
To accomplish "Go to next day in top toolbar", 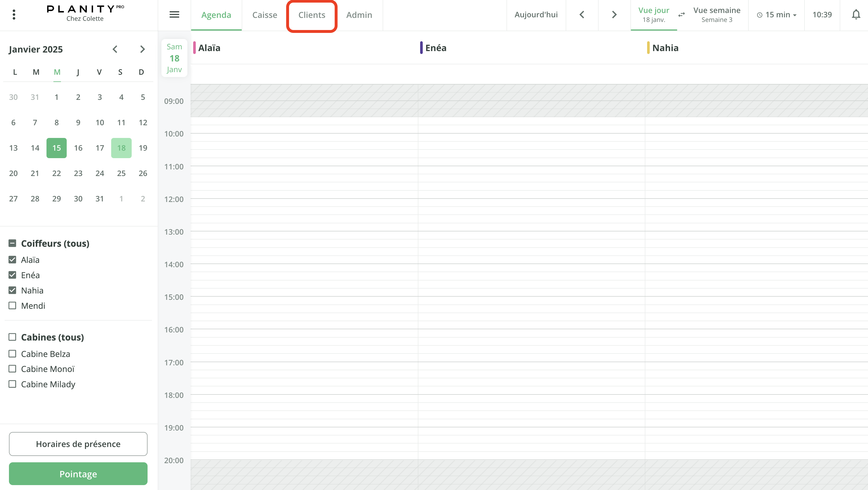I will pos(614,14).
